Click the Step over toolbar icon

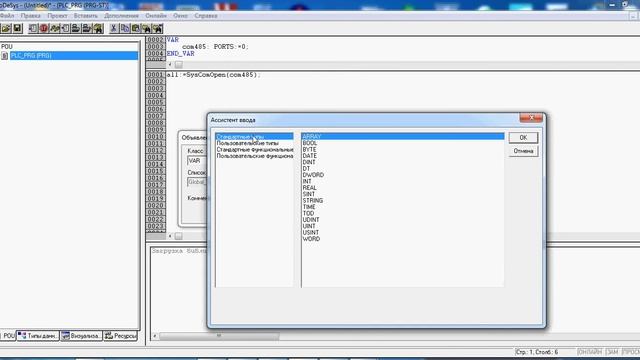55,28
